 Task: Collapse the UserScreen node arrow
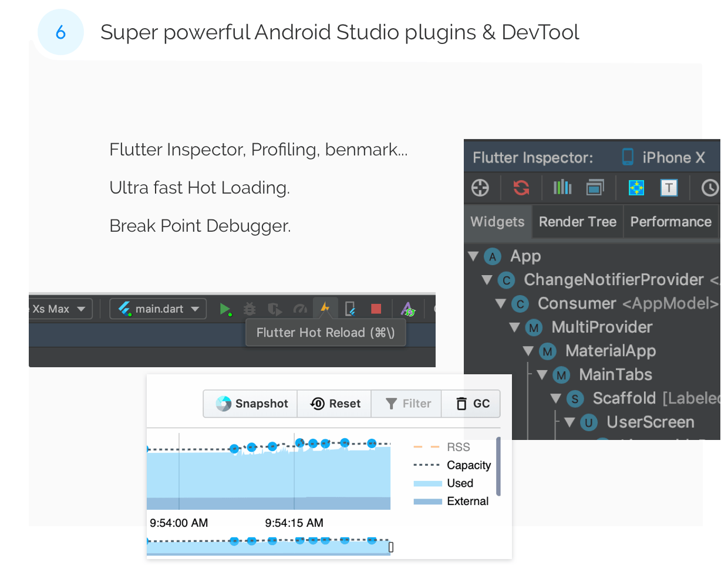pos(569,422)
